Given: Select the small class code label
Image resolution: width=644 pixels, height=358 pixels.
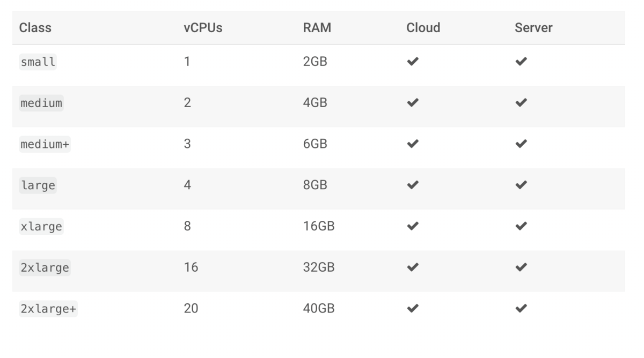Looking at the screenshot, I should 38,62.
